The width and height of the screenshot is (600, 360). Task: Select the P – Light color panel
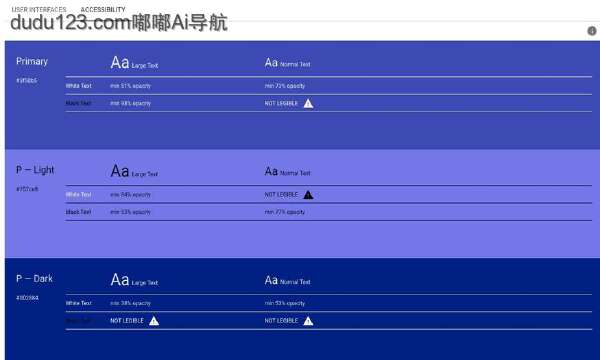coord(302,203)
